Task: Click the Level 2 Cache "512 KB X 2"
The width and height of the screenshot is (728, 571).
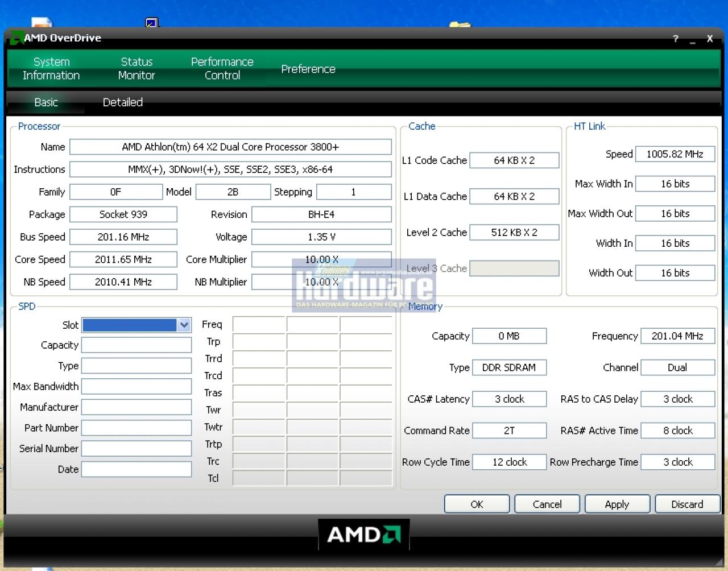Action: (x=514, y=233)
